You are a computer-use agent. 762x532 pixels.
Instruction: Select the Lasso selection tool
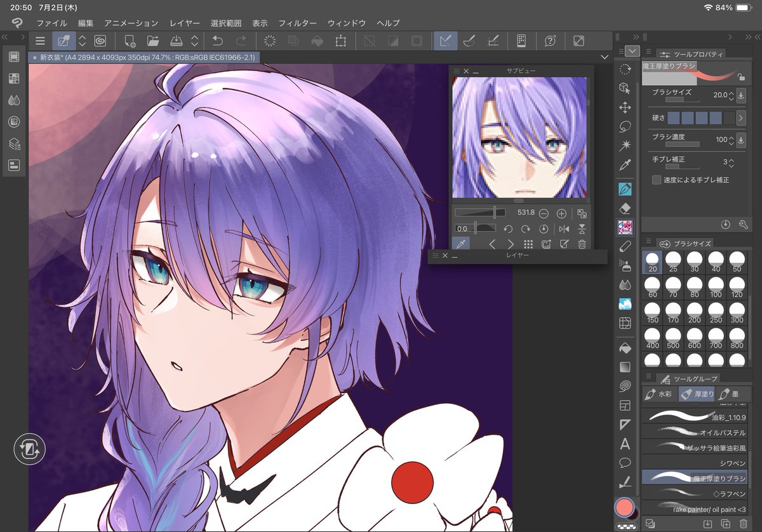point(625,126)
